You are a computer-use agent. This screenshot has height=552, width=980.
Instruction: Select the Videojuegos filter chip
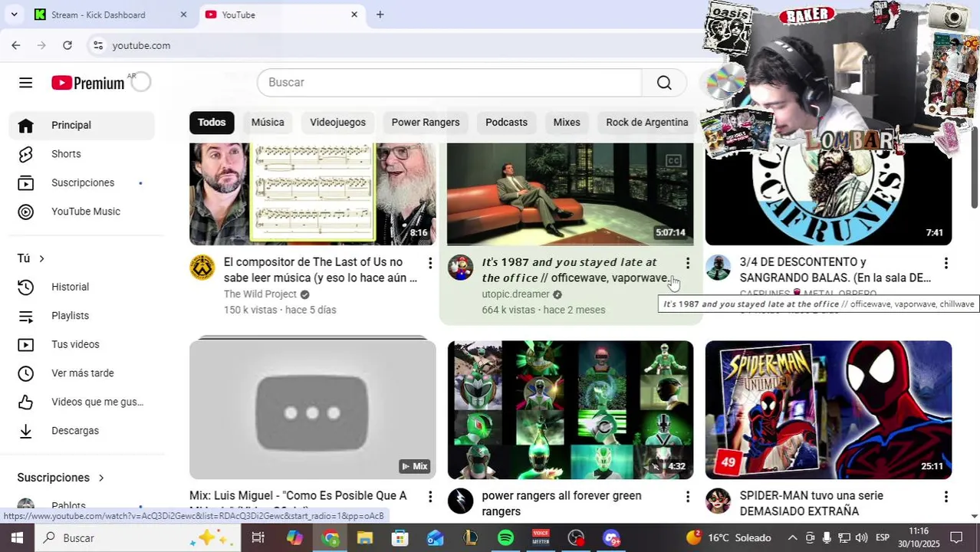[x=337, y=122]
